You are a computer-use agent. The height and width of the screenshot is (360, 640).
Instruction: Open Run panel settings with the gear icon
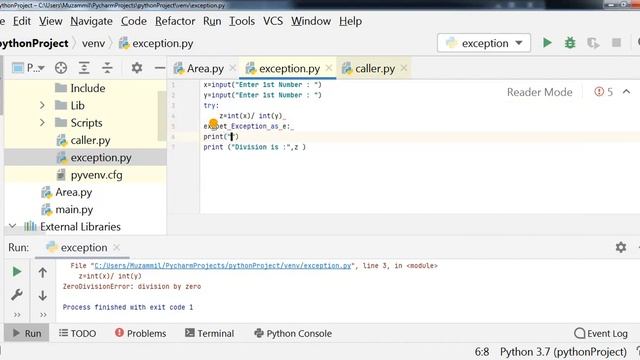point(621,247)
